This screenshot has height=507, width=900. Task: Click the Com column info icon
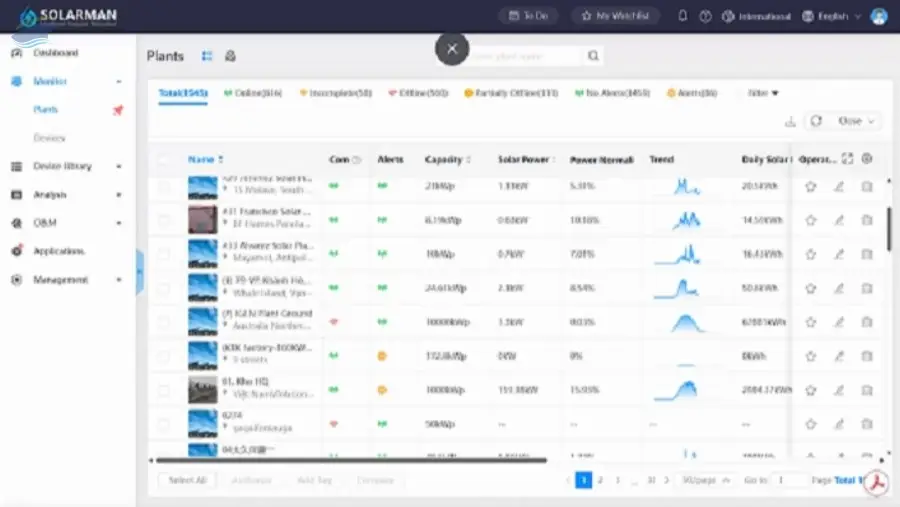pos(357,160)
